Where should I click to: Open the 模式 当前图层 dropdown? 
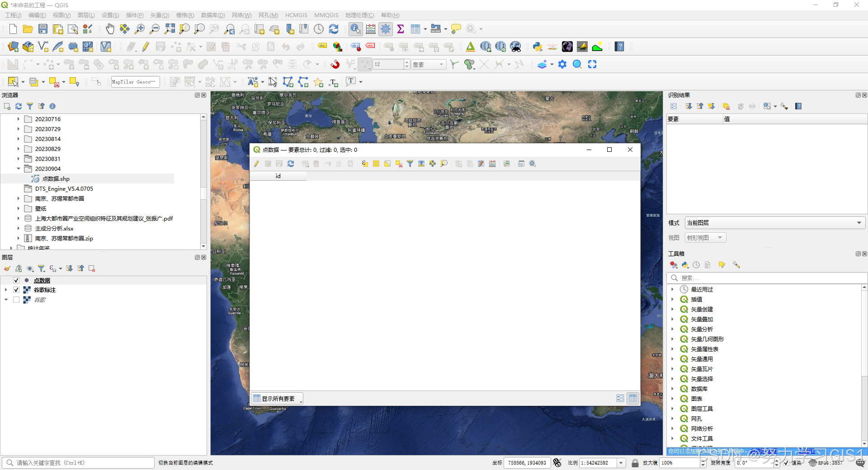[x=775, y=223]
